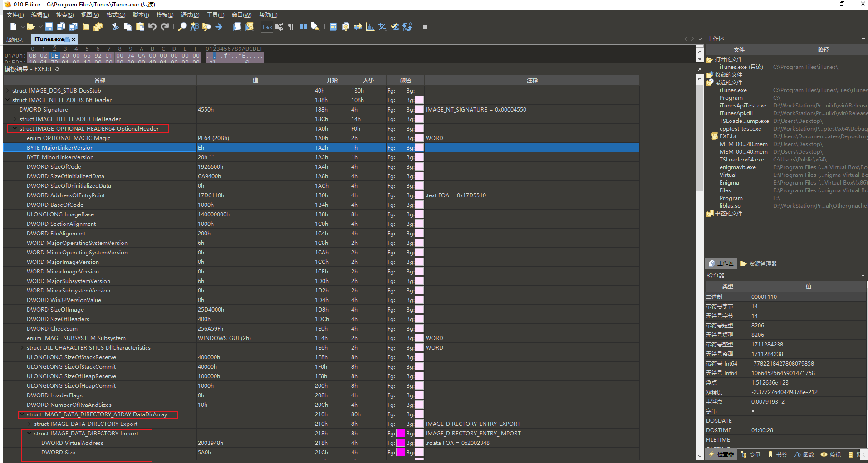Collapse struct IMAGE_DATA_DIRECTORY Import
868x463 pixels.
(29, 434)
